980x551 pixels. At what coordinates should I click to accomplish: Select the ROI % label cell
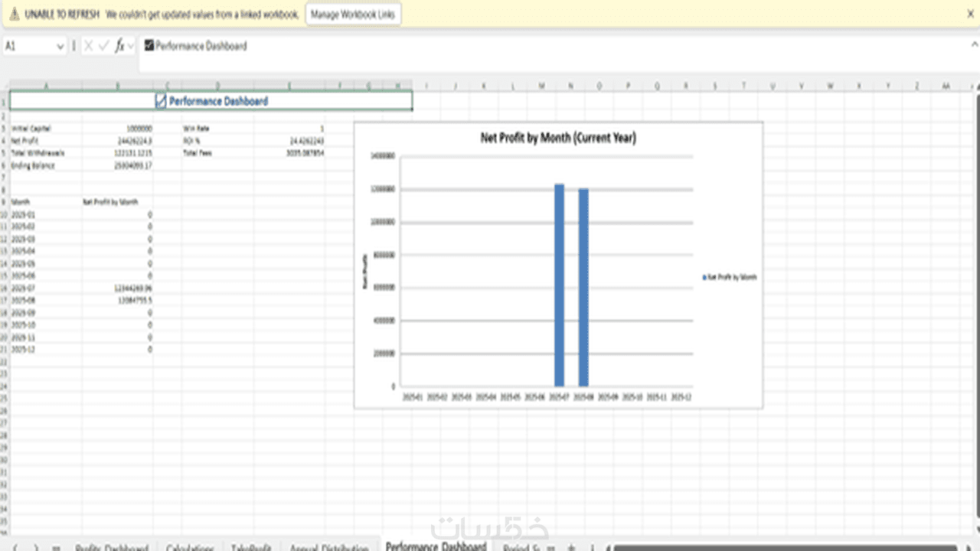[217, 141]
